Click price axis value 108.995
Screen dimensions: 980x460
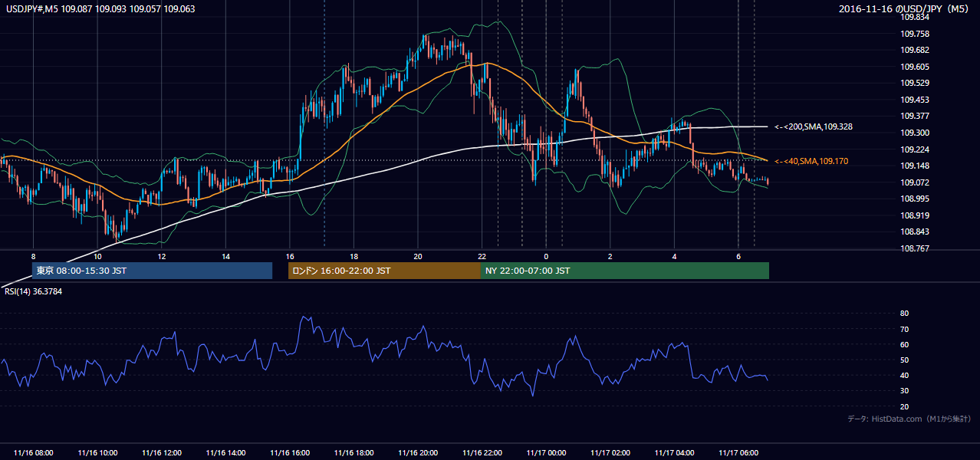[x=915, y=199]
